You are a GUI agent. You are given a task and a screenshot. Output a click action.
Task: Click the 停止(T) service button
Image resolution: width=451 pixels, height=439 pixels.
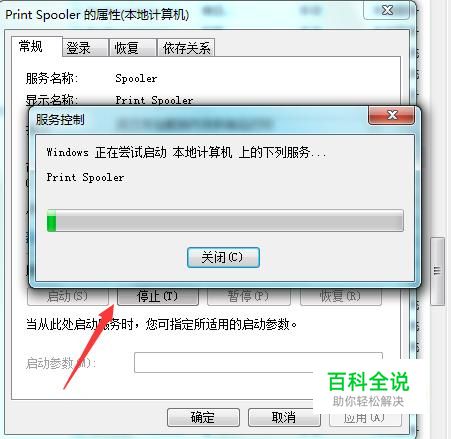158,296
